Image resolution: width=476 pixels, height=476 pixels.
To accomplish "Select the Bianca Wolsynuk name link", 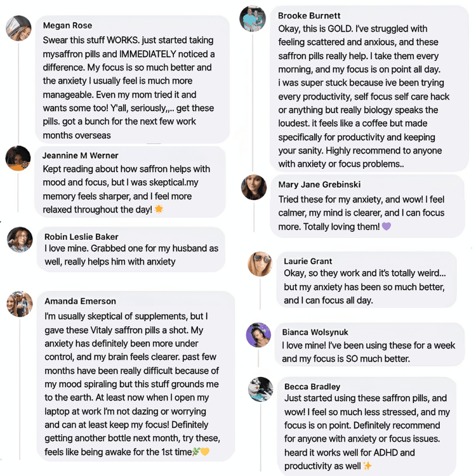I will (315, 333).
